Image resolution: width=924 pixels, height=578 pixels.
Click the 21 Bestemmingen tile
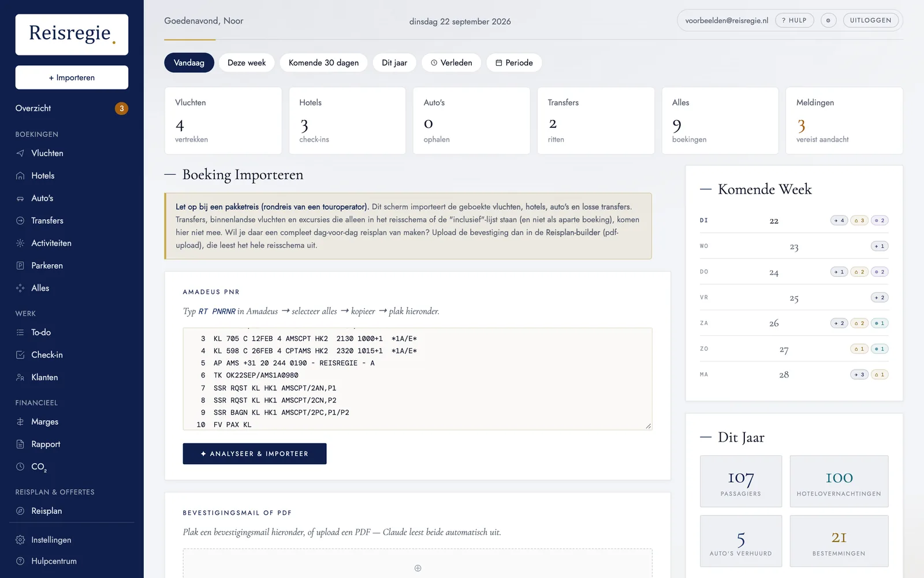click(839, 541)
